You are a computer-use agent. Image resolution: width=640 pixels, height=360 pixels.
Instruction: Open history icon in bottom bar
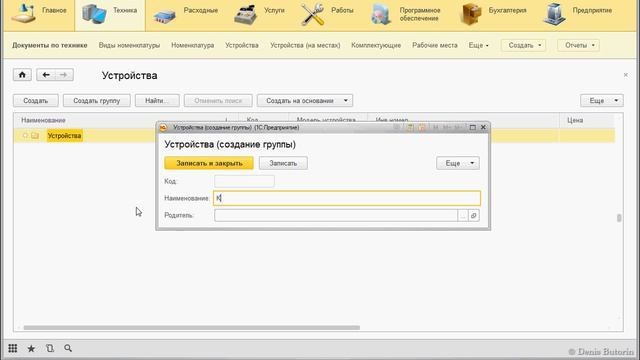pos(50,348)
